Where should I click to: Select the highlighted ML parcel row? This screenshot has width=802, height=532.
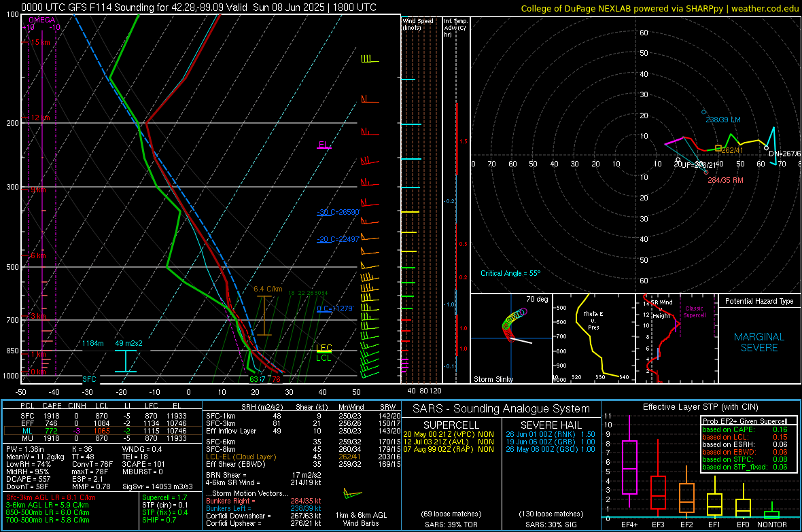pos(103,431)
